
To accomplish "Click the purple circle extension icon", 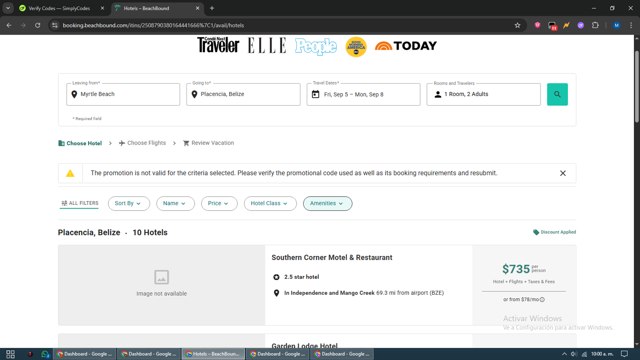I will 580,25.
